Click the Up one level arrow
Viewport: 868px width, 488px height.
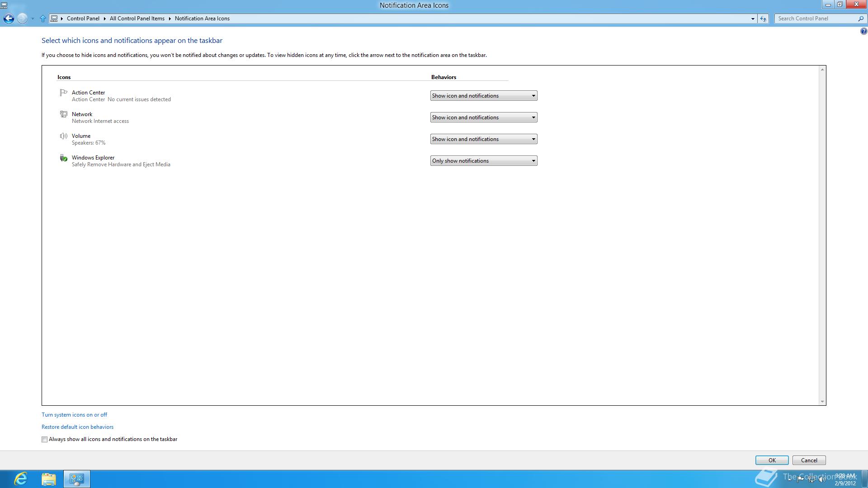(x=43, y=19)
